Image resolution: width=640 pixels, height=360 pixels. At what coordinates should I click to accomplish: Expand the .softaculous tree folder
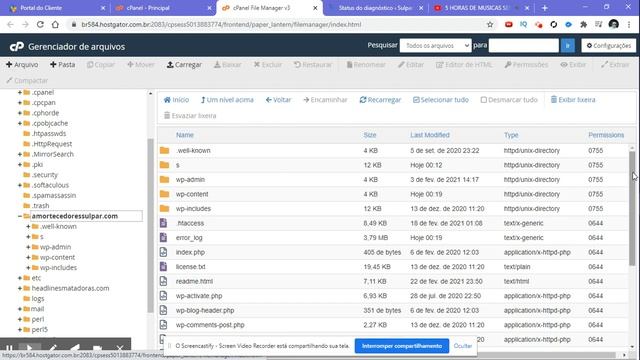click(x=20, y=185)
